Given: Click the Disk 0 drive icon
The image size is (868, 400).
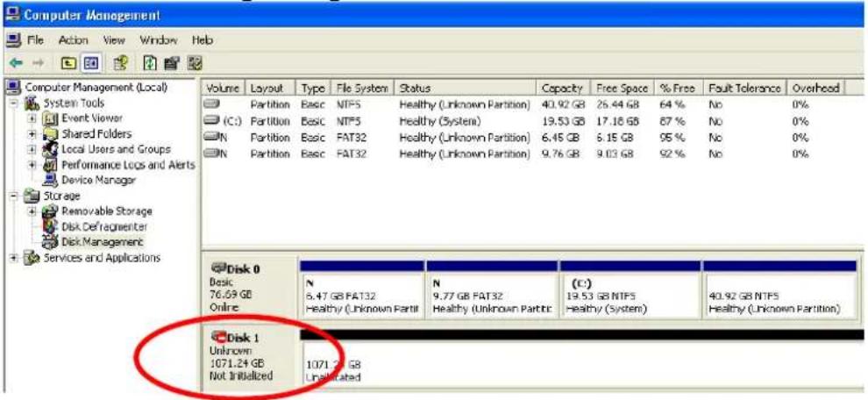Looking at the screenshot, I should [x=220, y=268].
